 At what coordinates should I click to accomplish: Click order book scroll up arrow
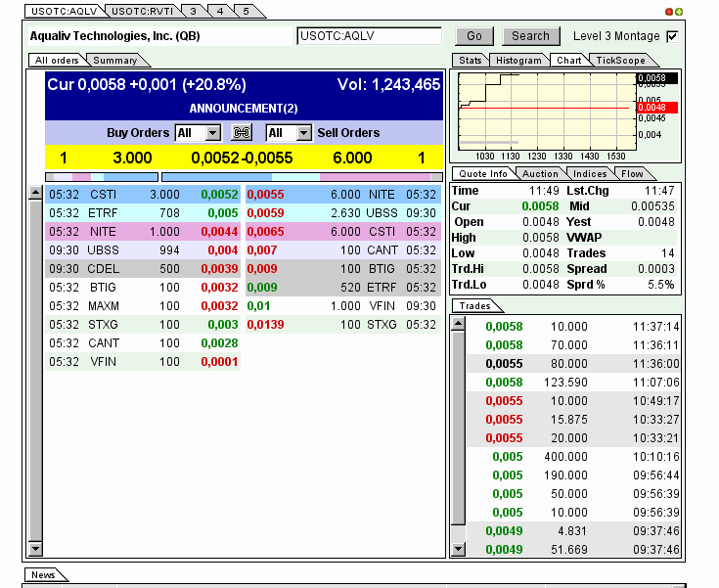[x=35, y=193]
